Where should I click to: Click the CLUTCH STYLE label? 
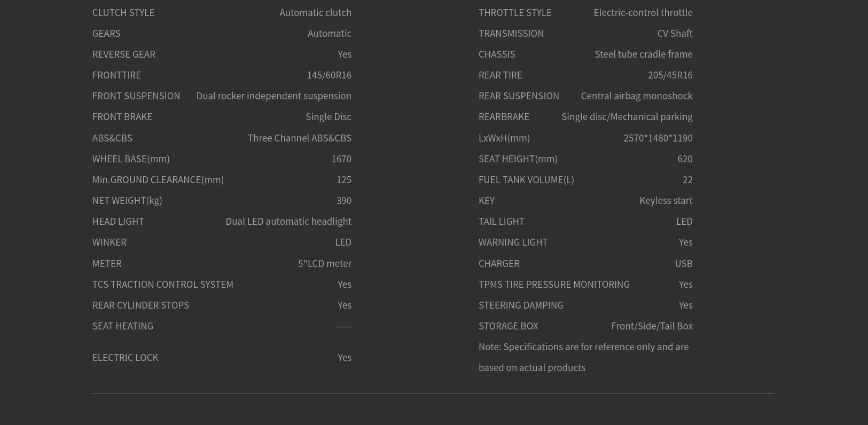[123, 13]
